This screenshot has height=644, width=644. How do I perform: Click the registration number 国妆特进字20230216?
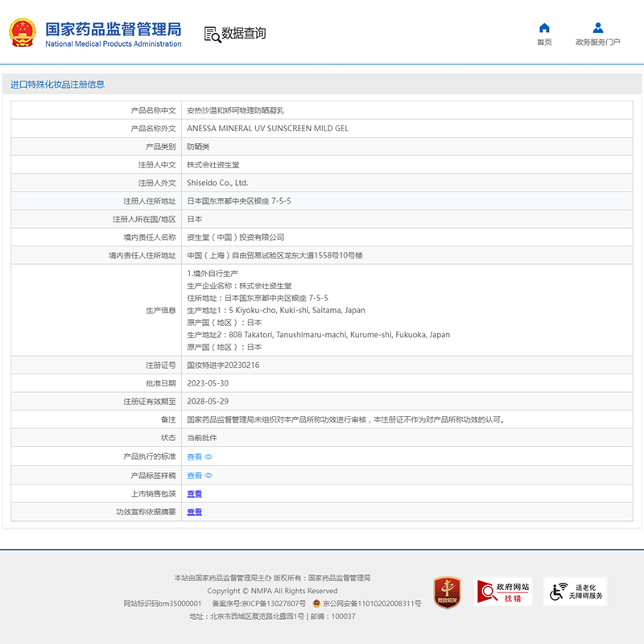pos(223,365)
